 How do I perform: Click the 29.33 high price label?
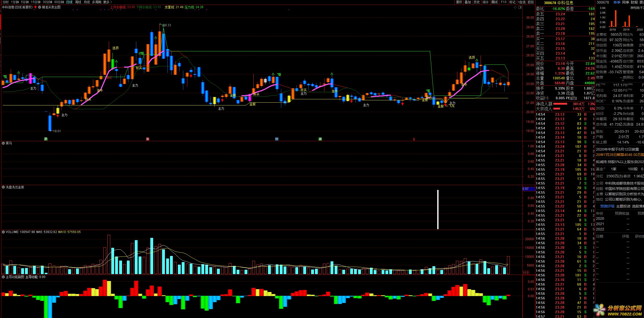click(x=167, y=25)
